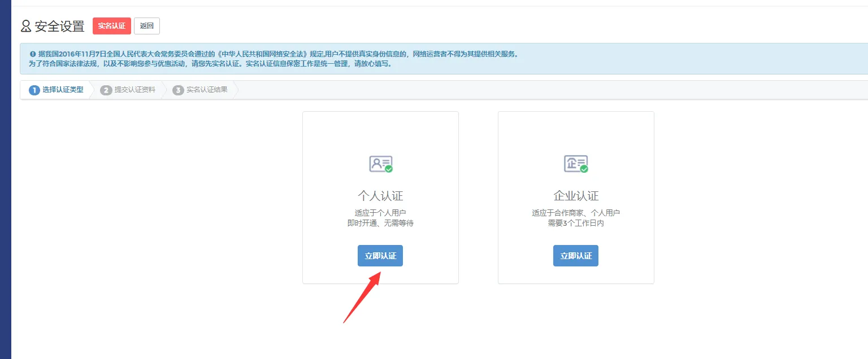Click the enterprise certificate card icon
The image size is (868, 359).
(x=576, y=164)
